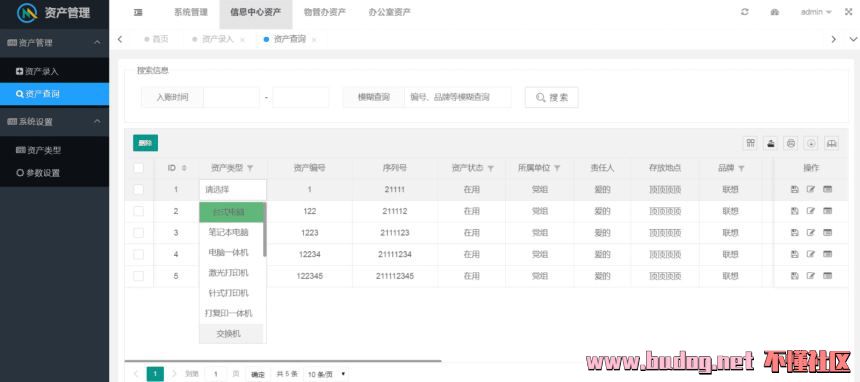Screen dimensions: 860x382
Task: Click the 确定 page jump button
Action: 258,375
